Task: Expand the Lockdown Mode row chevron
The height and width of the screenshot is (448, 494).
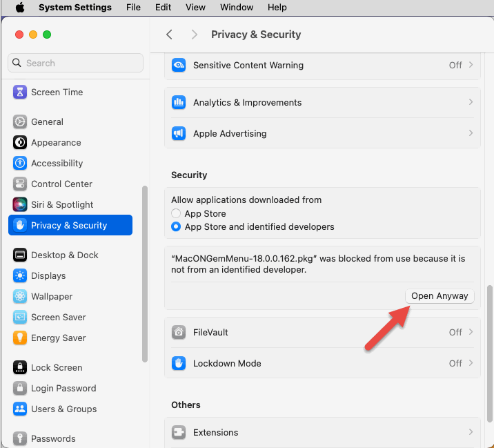Action: click(x=471, y=363)
